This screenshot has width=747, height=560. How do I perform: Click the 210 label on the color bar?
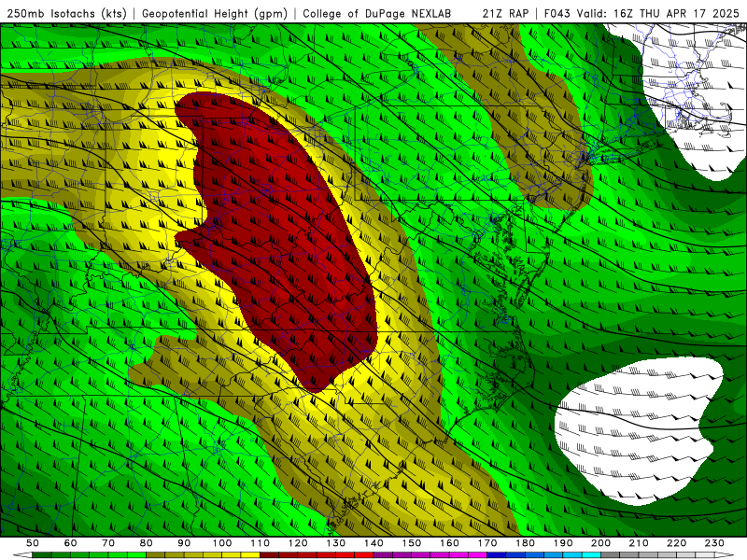(639, 543)
